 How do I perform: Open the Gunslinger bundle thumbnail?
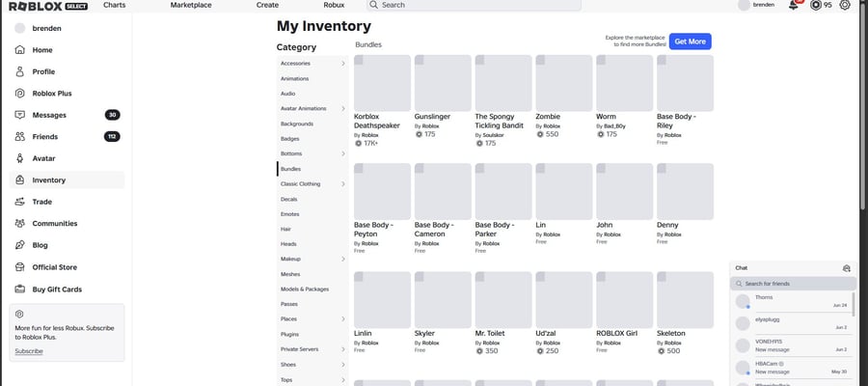(x=443, y=83)
